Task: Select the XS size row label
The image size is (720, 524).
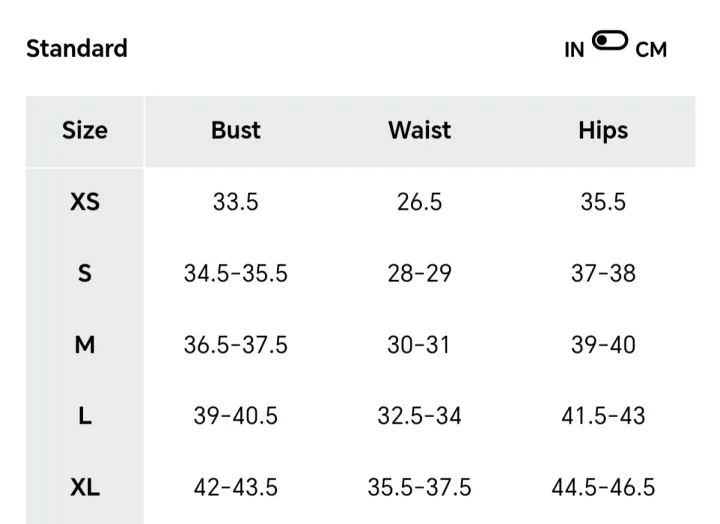Action: pos(85,201)
